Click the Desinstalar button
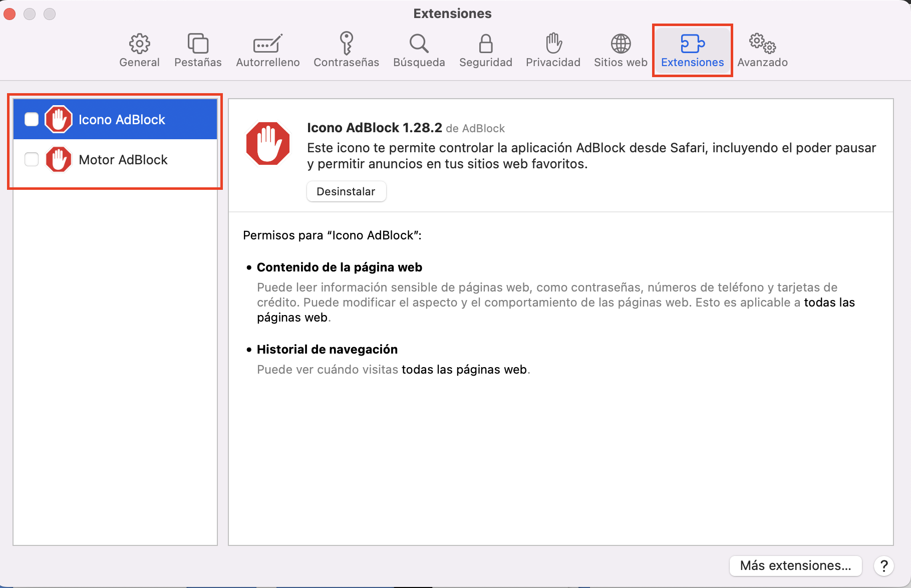This screenshot has width=911, height=588. click(346, 191)
